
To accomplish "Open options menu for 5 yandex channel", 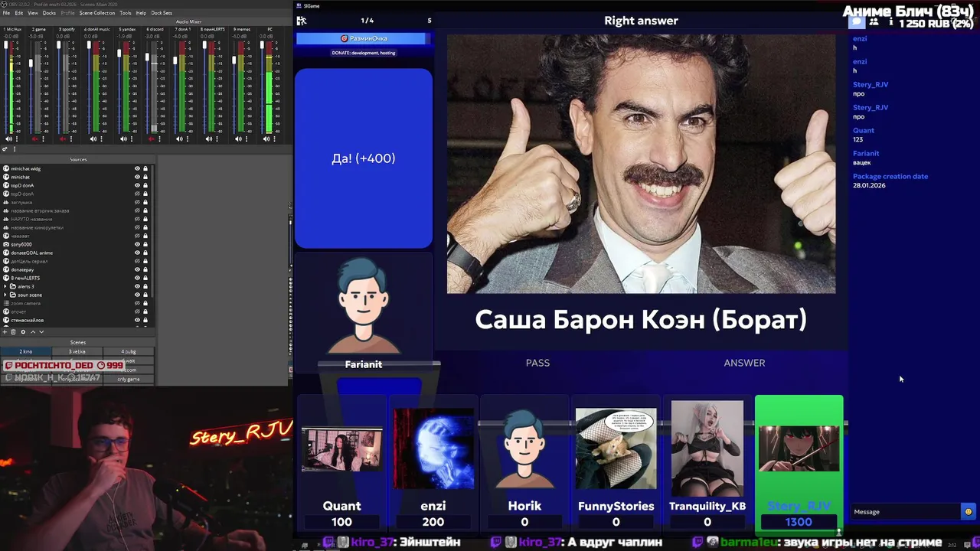I will (131, 139).
